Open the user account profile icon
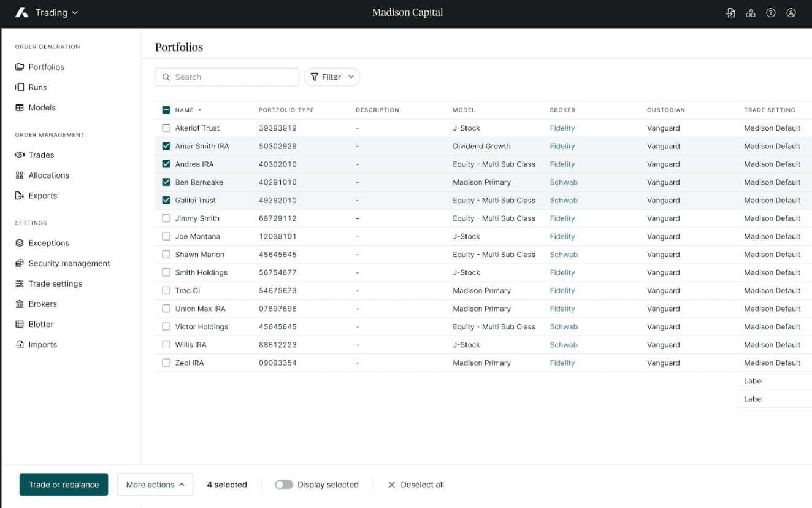 click(x=791, y=13)
